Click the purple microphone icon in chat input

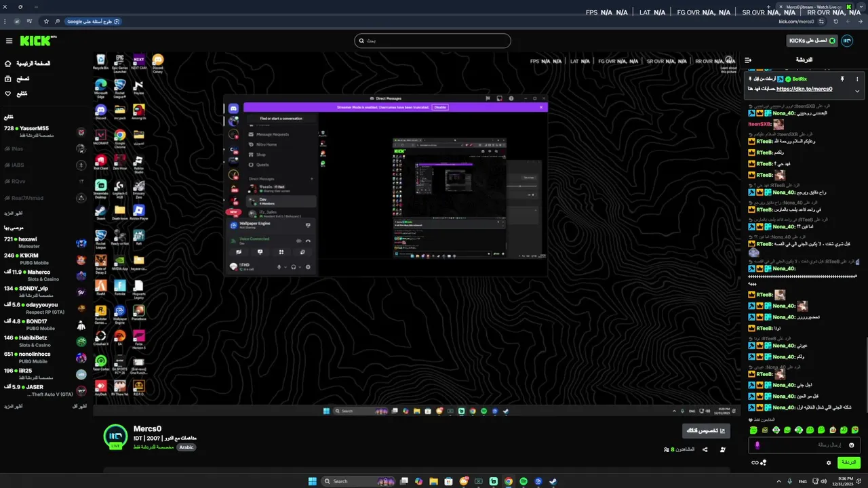757,445
